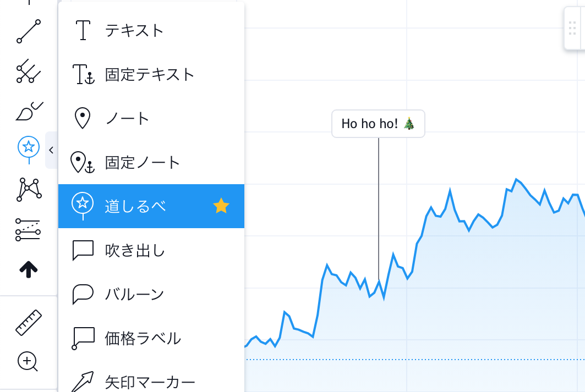Choose 固定テキスト from the tools menu
585x392 pixels.
click(150, 74)
